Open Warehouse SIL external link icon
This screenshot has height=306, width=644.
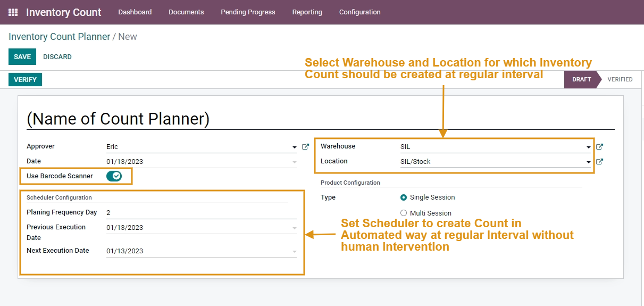[x=599, y=147]
